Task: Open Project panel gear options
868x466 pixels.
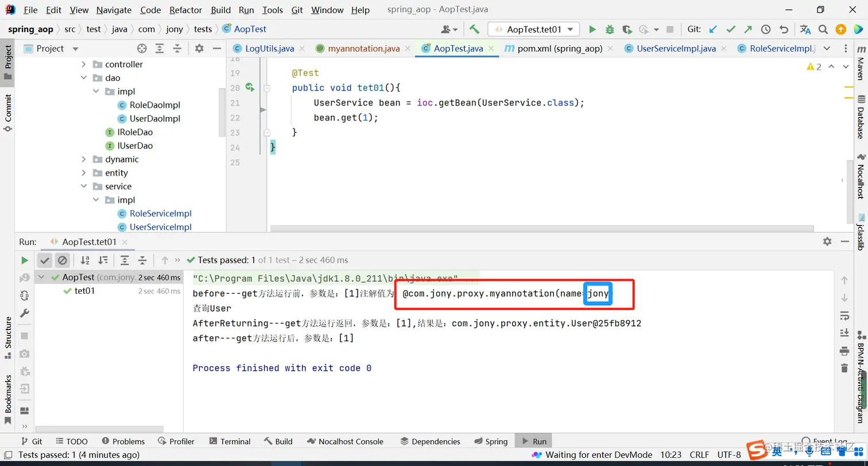Action: (199, 49)
